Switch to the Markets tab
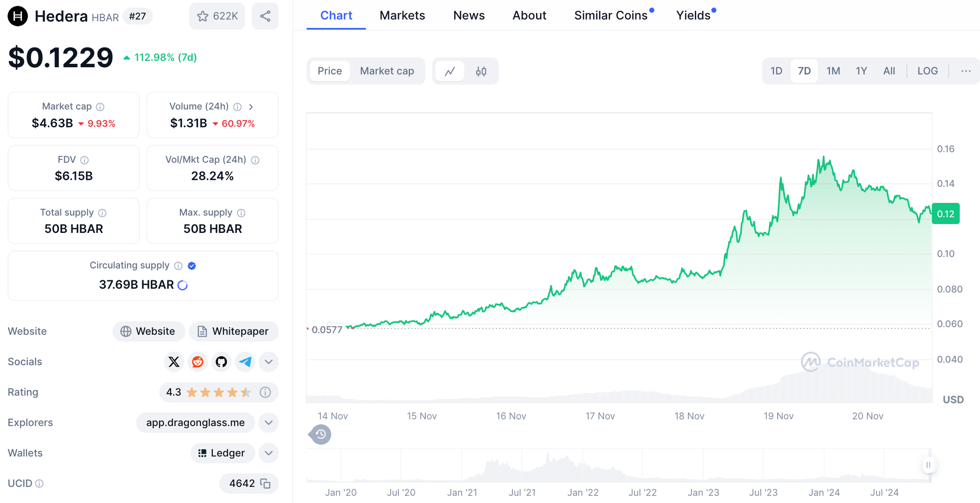The width and height of the screenshot is (980, 503). point(402,16)
